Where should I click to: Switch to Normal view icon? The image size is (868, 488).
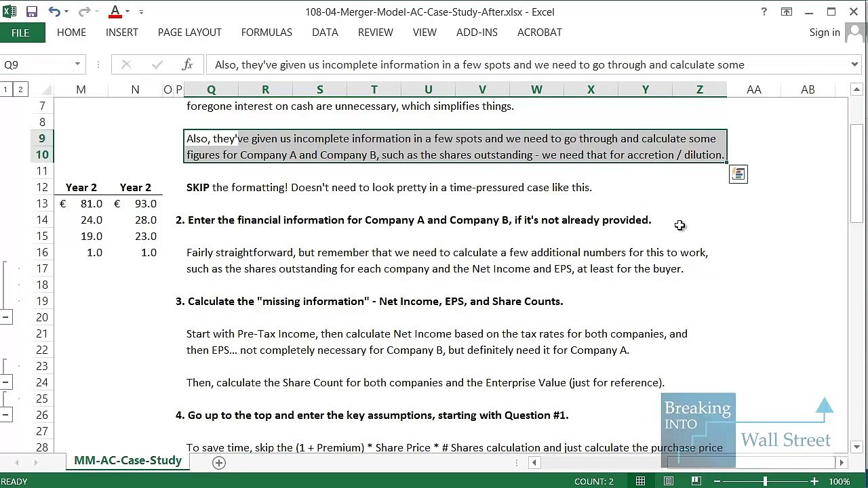pyautogui.click(x=640, y=481)
